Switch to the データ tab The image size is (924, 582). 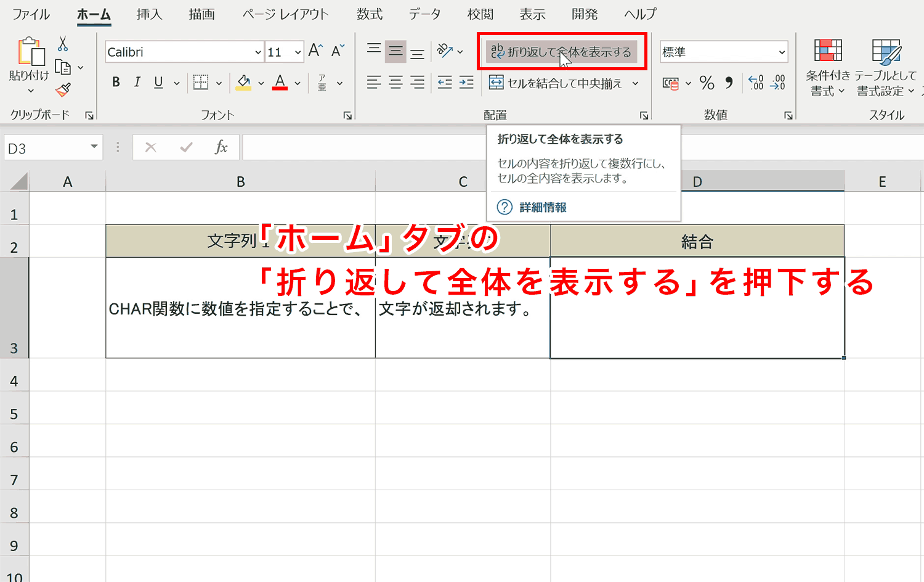coord(424,14)
